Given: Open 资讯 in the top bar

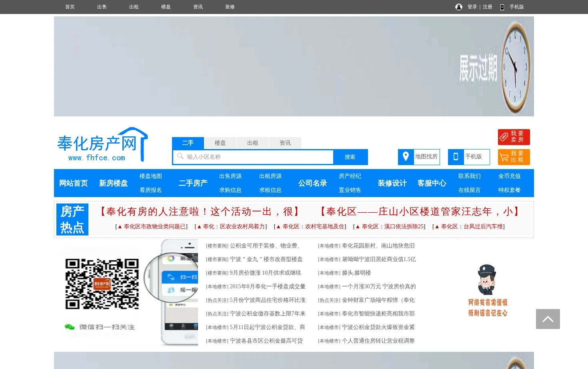Looking at the screenshot, I should (x=198, y=7).
